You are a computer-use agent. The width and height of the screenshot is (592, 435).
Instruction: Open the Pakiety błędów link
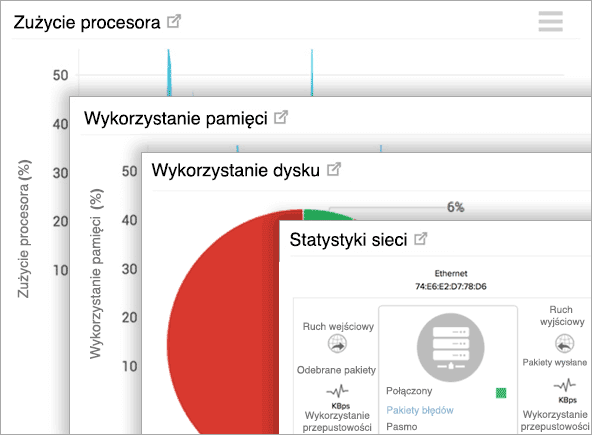[x=419, y=410]
